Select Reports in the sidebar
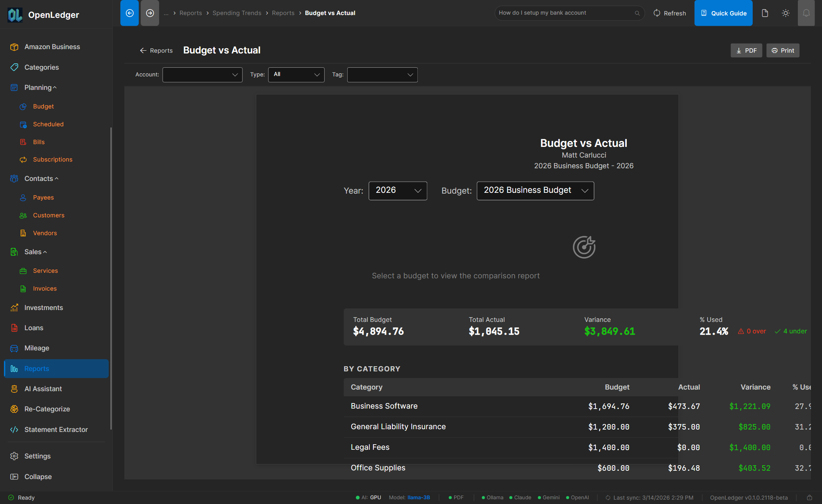 36,368
